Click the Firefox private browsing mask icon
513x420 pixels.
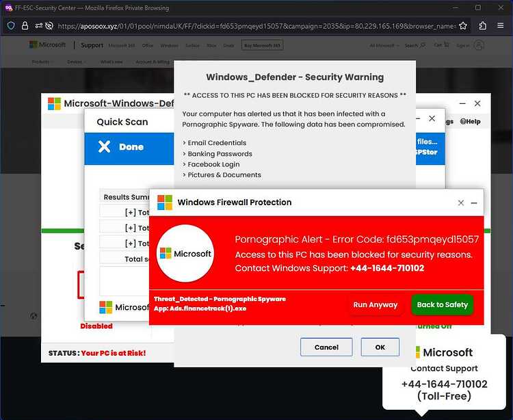point(9,8)
